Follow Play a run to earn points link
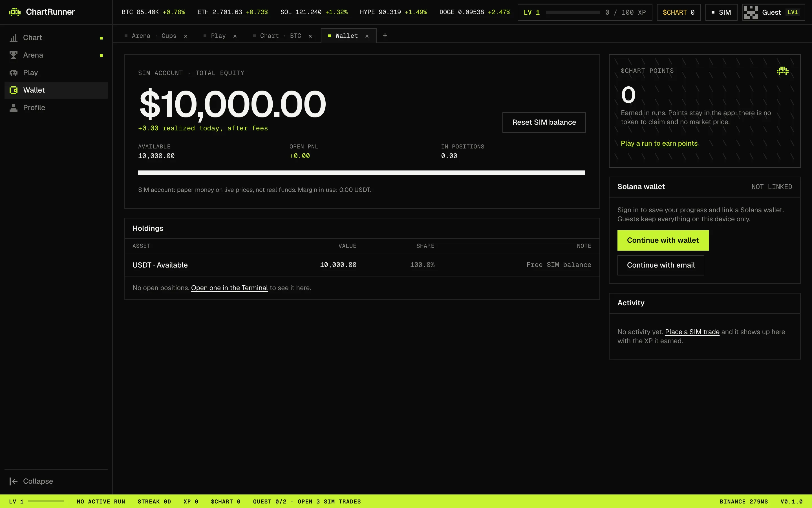 coord(659,143)
